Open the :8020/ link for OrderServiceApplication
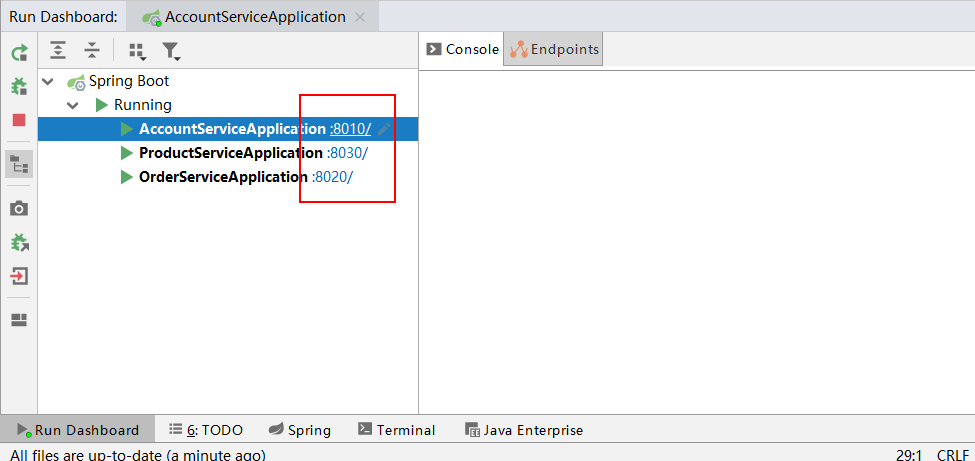The height and width of the screenshot is (461, 975). click(x=333, y=177)
